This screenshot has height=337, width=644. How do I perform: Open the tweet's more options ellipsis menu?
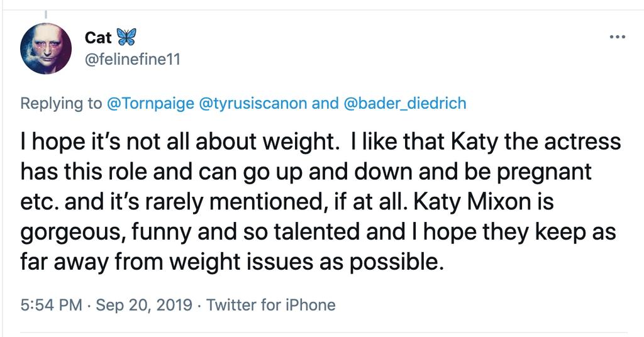pos(618,37)
